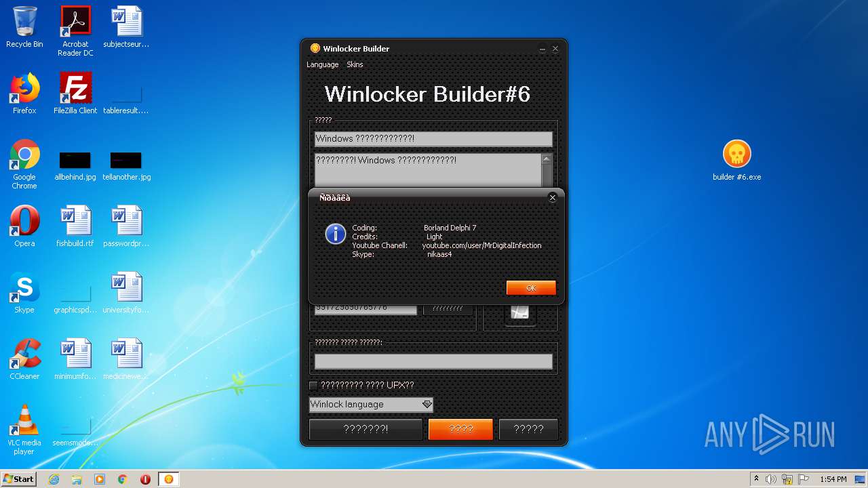Open the universityfo Word document
868x488 pixels.
(x=126, y=293)
